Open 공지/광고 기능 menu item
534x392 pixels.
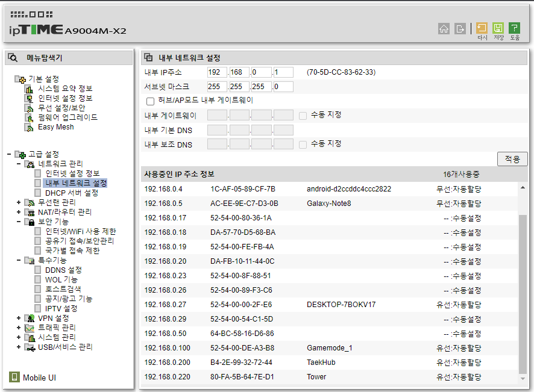[69, 299]
